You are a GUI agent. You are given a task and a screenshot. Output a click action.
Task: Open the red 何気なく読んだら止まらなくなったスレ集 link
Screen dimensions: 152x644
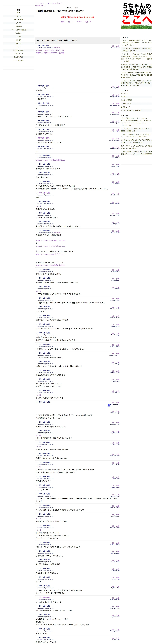coord(77,17)
